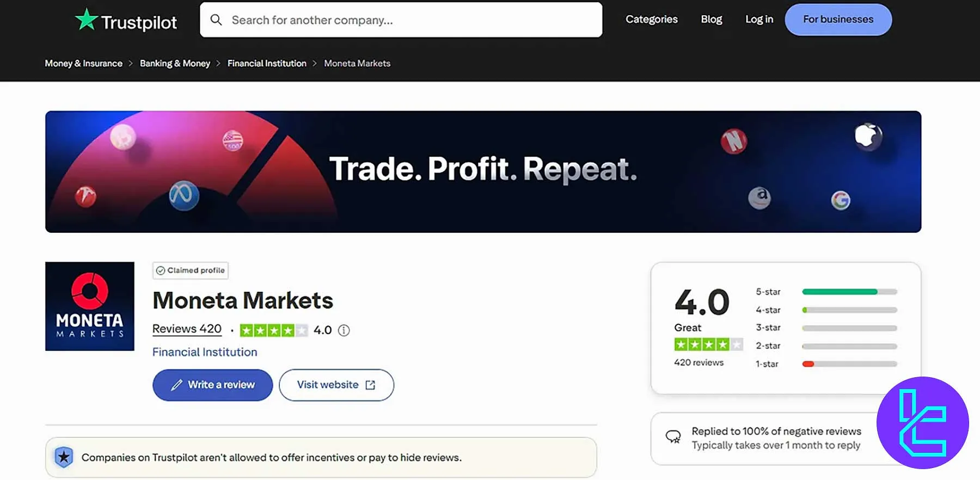The height and width of the screenshot is (480, 980).
Task: Click the Log in link
Action: coord(758,19)
